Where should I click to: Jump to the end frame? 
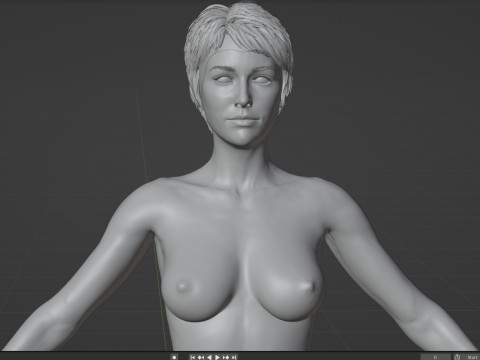click(x=234, y=357)
